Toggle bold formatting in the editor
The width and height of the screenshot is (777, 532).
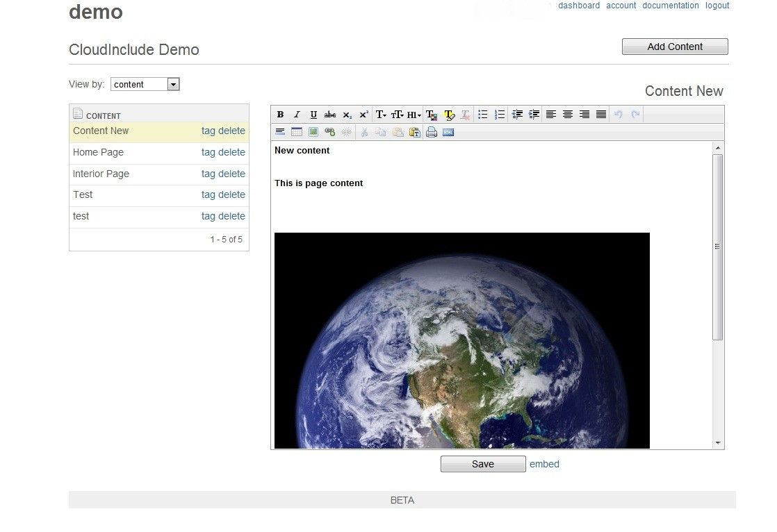(280, 115)
